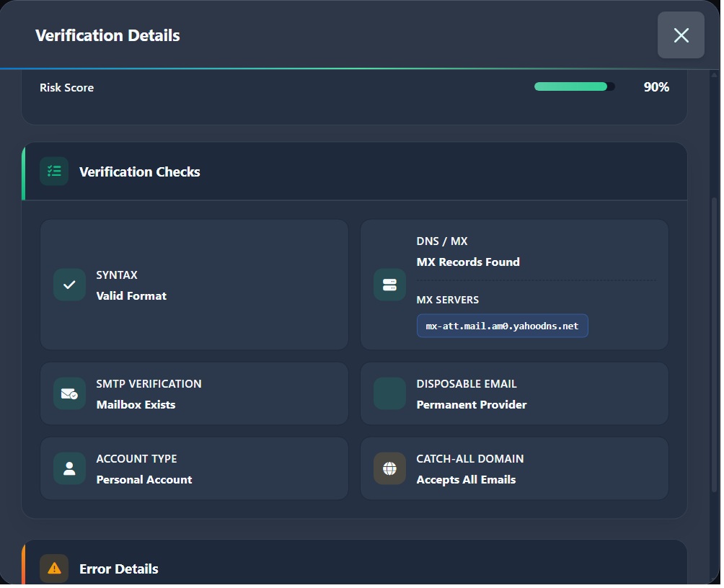Click the Disposable Email icon tile
The image size is (724, 588).
click(391, 395)
